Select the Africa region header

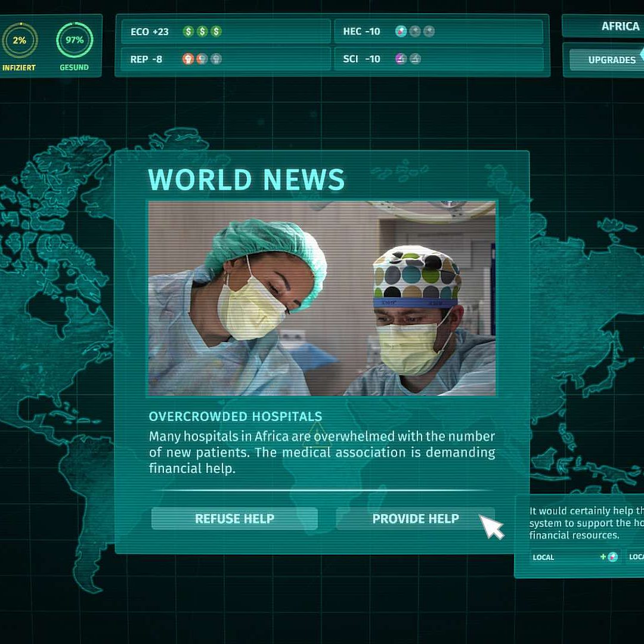(620, 27)
